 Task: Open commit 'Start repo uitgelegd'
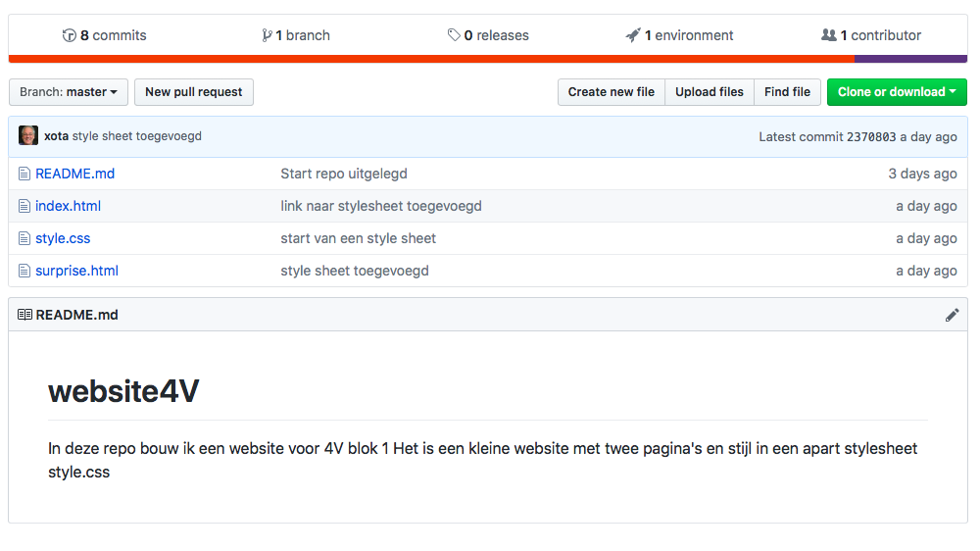(344, 174)
